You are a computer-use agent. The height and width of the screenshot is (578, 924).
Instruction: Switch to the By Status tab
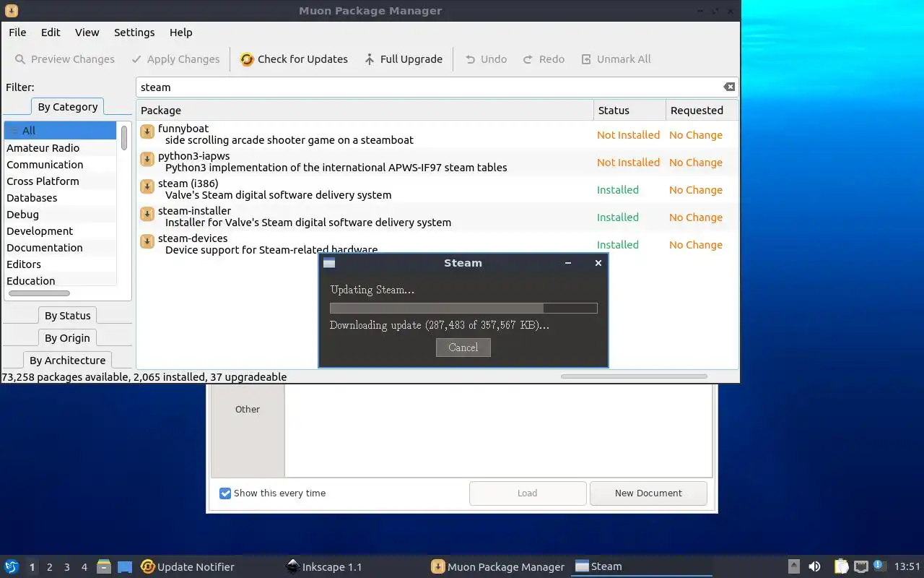click(x=68, y=316)
